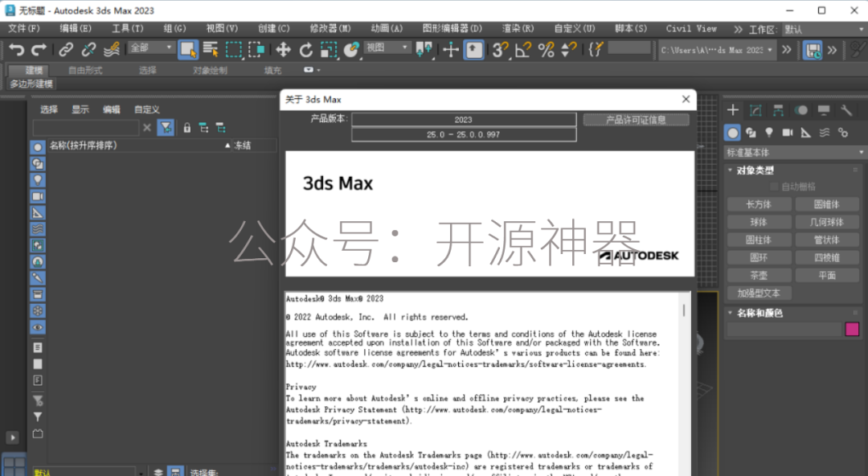Open the project path dropdown
Image resolution: width=868 pixels, height=476 pixels.
point(717,50)
